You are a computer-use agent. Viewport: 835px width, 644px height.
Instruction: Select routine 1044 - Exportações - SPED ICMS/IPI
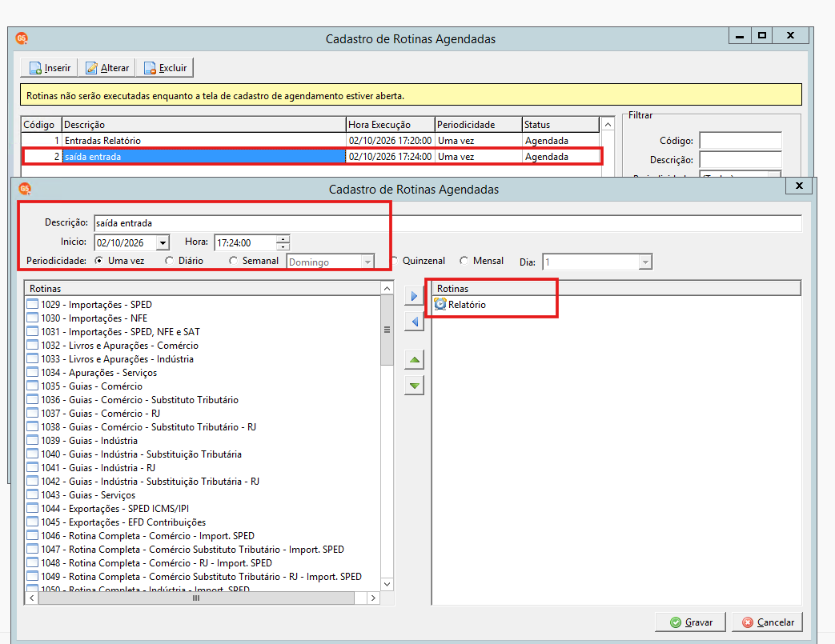108,509
